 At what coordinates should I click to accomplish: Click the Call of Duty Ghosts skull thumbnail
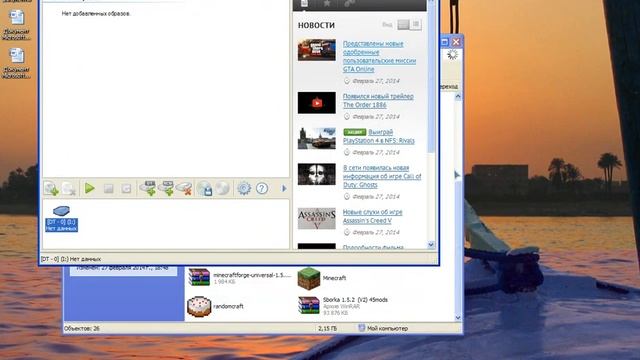tap(317, 174)
